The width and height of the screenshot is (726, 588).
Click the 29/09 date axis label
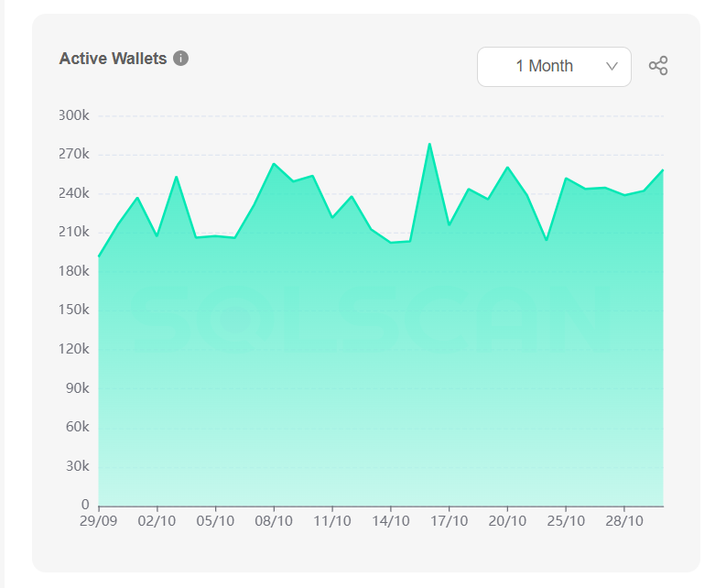(99, 520)
